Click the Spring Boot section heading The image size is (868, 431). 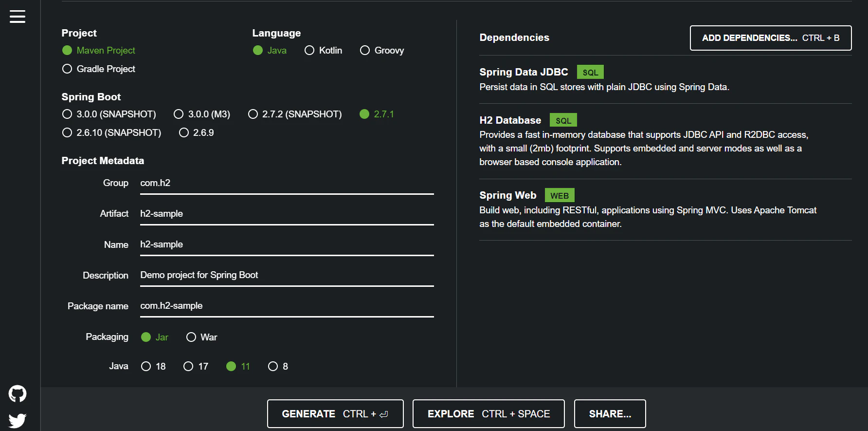pyautogui.click(x=91, y=97)
